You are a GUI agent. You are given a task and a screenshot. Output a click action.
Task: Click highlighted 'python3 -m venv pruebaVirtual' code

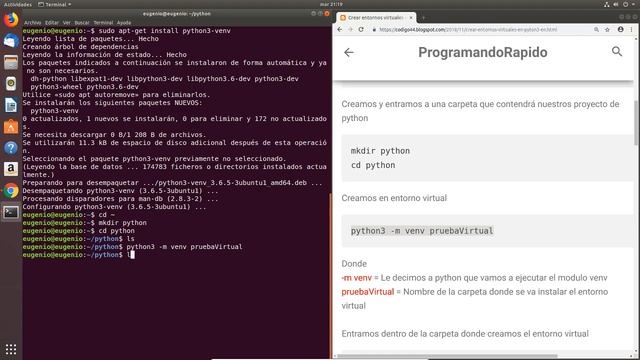(422, 231)
